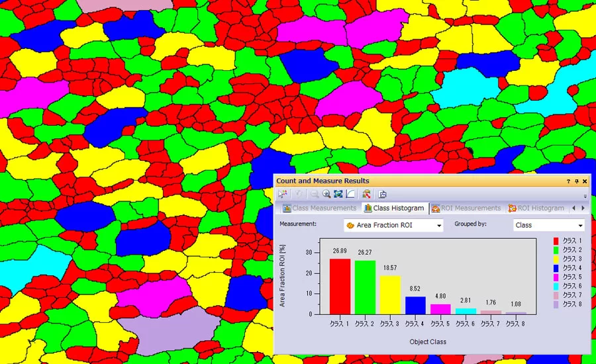Open the toolbar options arrow
Image resolution: width=596 pixels, height=364 pixels.
585,196
